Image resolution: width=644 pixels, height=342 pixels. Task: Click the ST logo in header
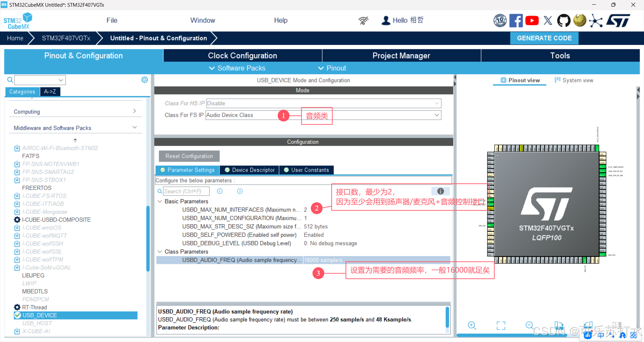click(x=618, y=20)
